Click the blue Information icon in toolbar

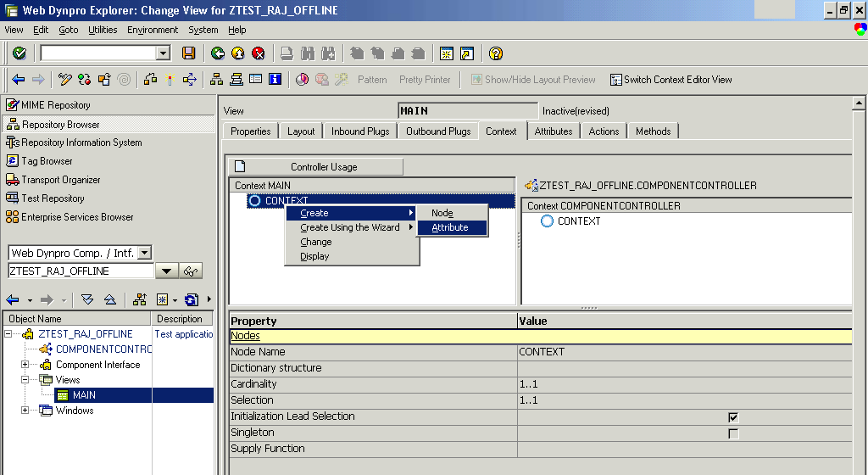(275, 80)
